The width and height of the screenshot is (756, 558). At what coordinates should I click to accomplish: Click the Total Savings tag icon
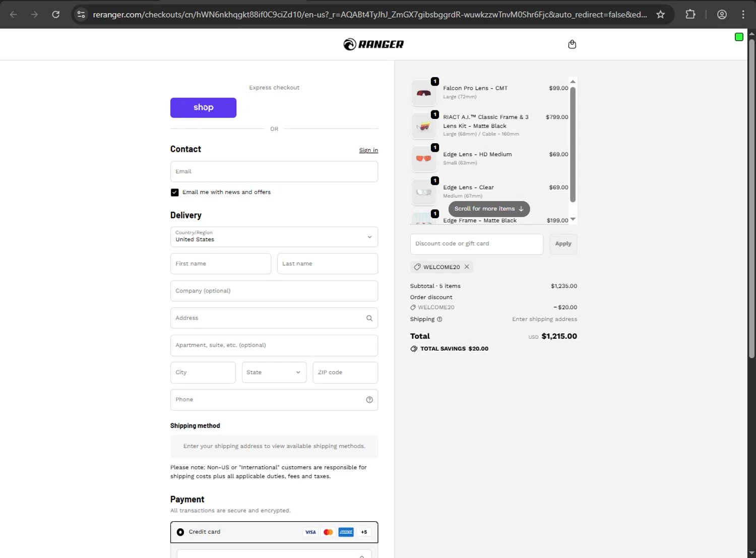[x=414, y=349]
